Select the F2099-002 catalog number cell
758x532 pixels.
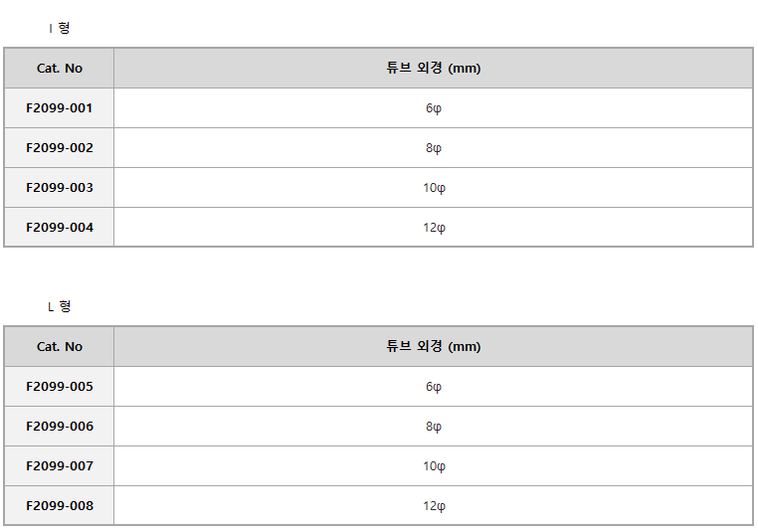(x=59, y=148)
